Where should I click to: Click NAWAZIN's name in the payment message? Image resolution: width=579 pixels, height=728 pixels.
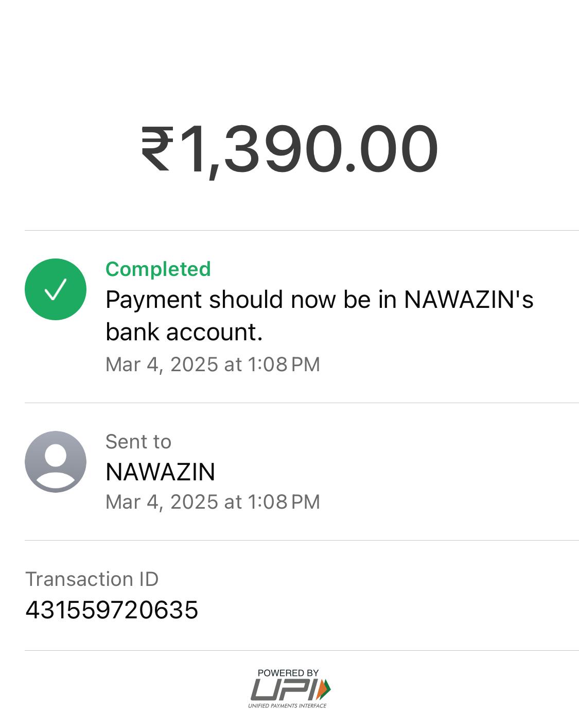point(468,300)
